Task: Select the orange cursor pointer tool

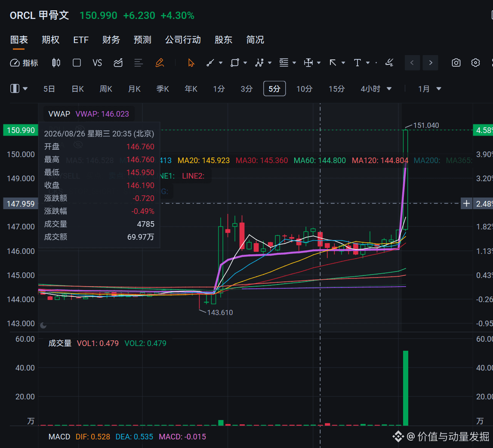Action: 191,63
